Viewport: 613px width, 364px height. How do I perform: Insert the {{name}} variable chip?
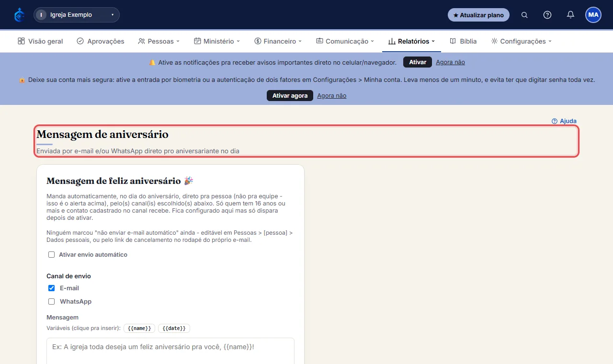point(139,328)
